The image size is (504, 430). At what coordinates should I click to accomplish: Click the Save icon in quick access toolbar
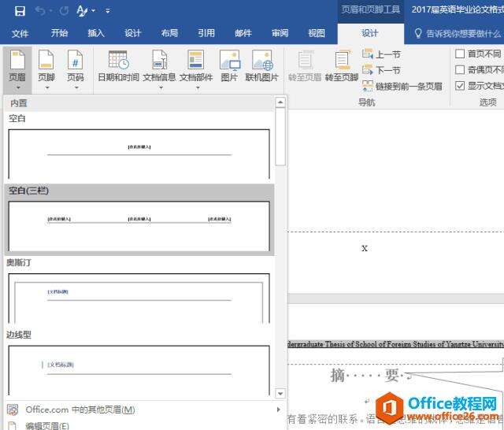20,11
